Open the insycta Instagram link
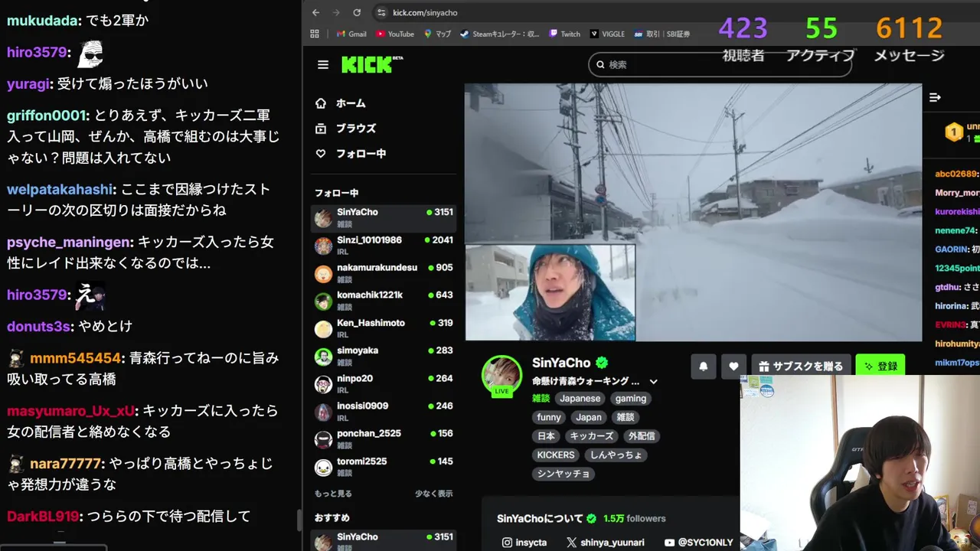 coord(524,543)
